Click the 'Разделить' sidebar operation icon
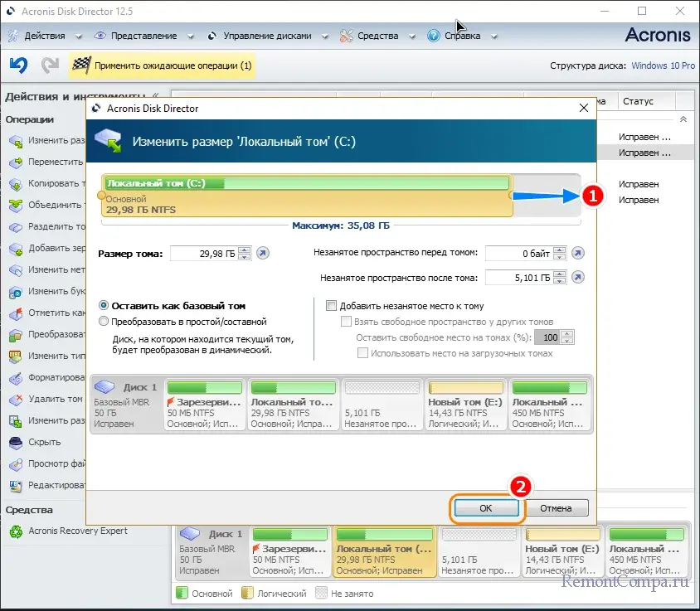 (x=16, y=227)
